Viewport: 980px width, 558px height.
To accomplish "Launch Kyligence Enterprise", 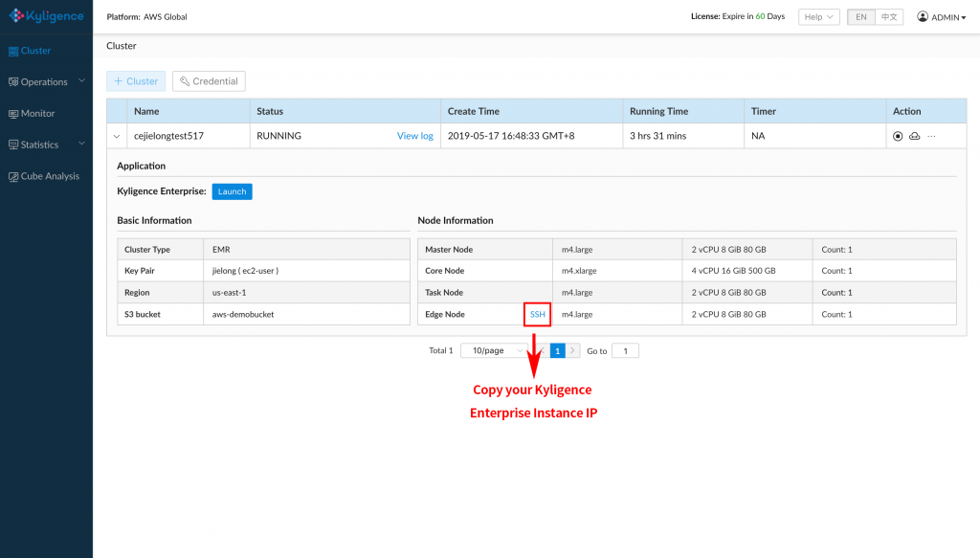I will (x=232, y=191).
